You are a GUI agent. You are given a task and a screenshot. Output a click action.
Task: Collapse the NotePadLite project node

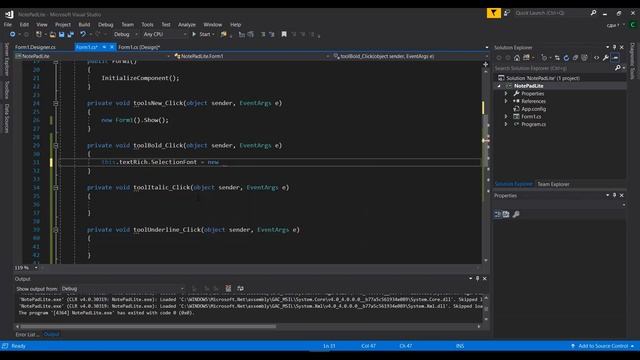pyautogui.click(x=499, y=86)
